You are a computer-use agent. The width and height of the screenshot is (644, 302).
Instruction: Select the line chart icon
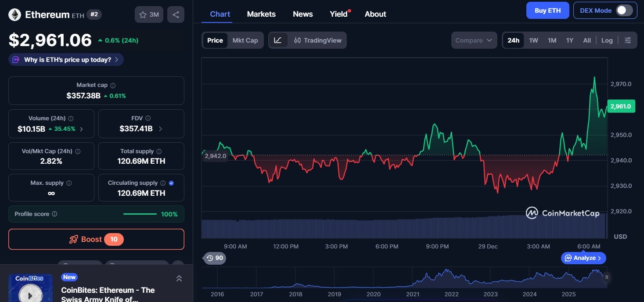coord(278,40)
